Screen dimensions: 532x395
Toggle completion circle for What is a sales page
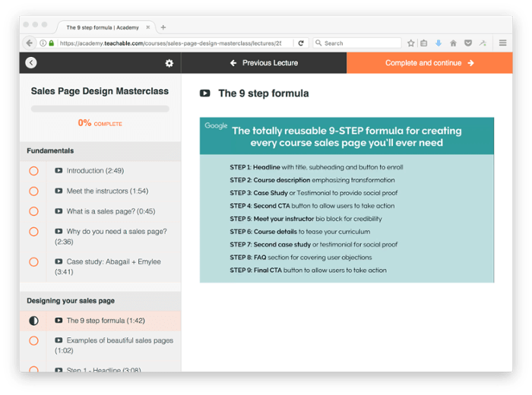pos(33,211)
